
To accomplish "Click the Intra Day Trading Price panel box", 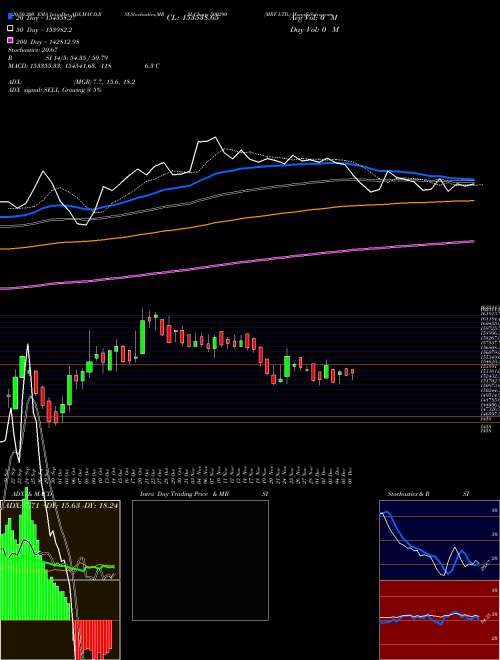I will tap(200, 560).
